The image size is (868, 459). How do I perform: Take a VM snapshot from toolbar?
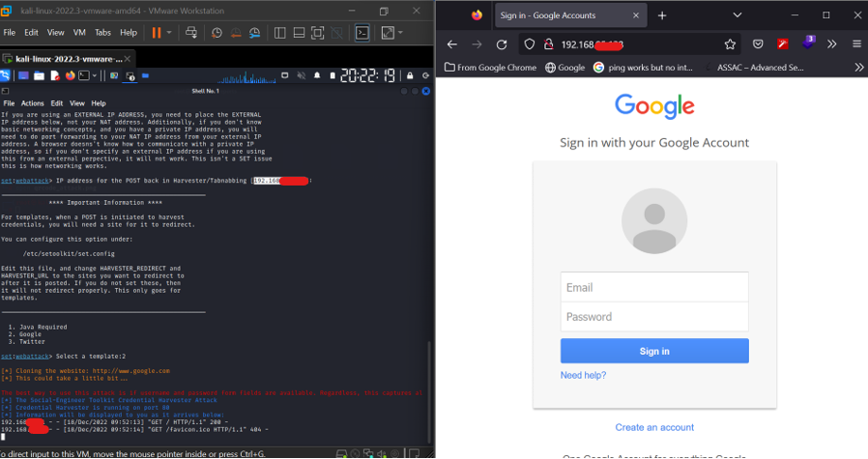tap(217, 33)
